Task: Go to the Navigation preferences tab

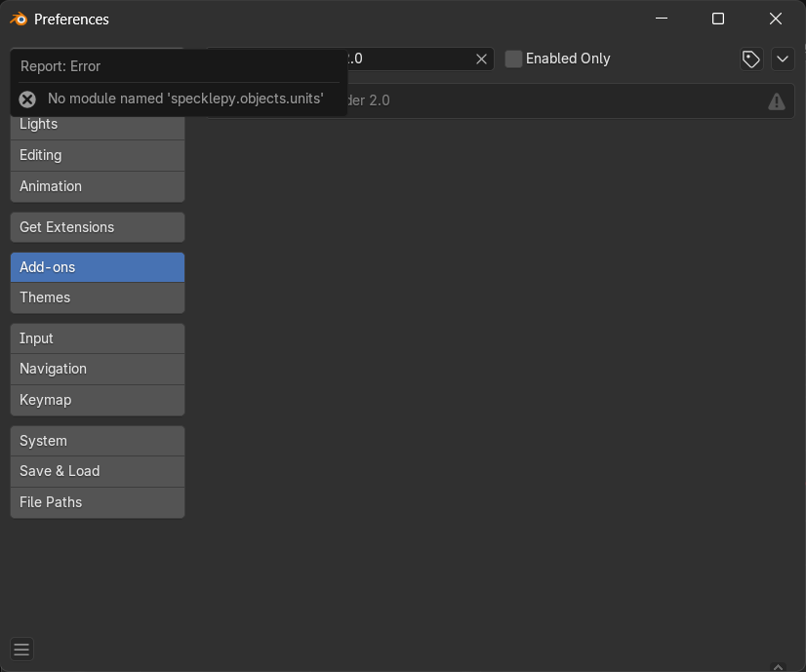Action: click(x=98, y=369)
